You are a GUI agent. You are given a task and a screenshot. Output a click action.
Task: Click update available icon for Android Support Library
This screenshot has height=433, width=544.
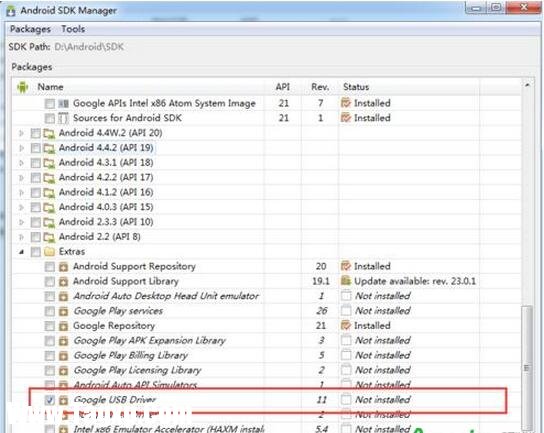(x=346, y=281)
